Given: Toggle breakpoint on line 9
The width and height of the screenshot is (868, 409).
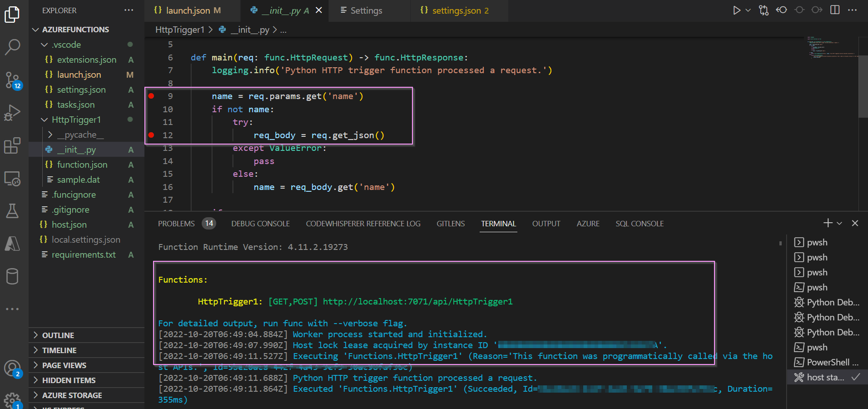Looking at the screenshot, I should pyautogui.click(x=151, y=96).
